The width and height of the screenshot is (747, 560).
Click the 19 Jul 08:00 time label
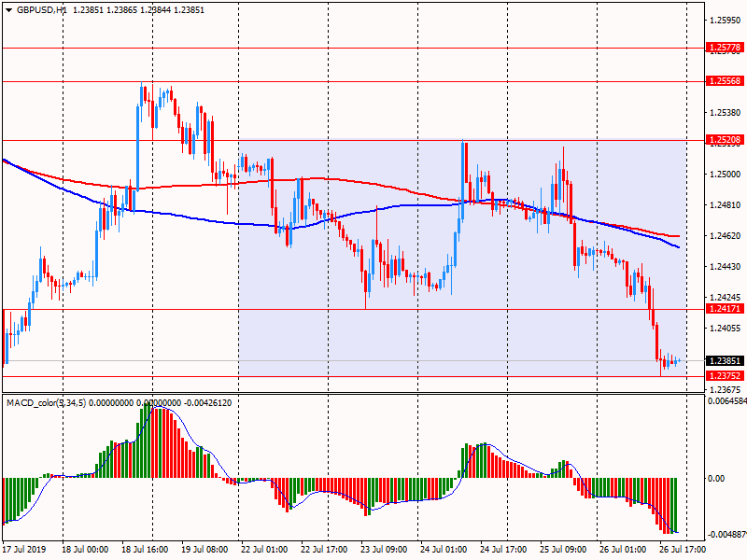(x=204, y=550)
